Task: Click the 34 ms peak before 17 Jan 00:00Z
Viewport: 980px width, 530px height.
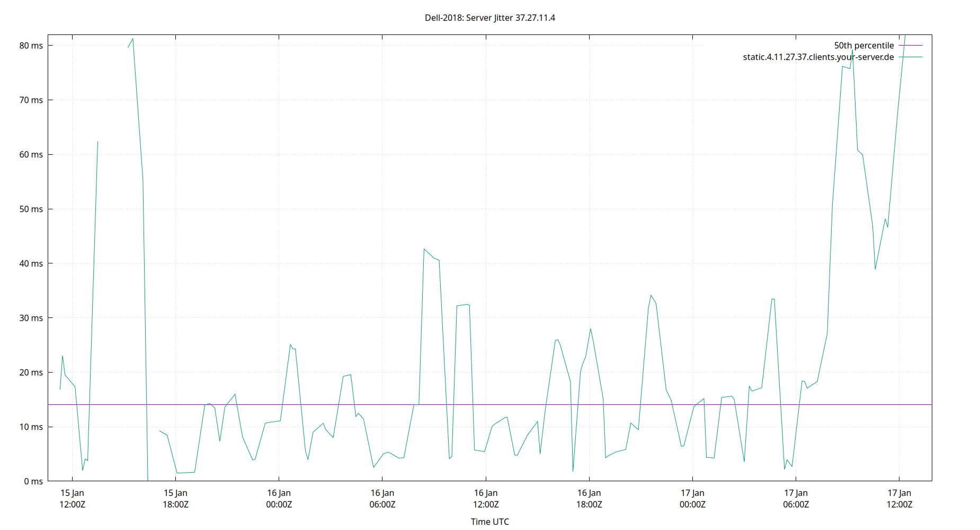Action: [x=652, y=295]
